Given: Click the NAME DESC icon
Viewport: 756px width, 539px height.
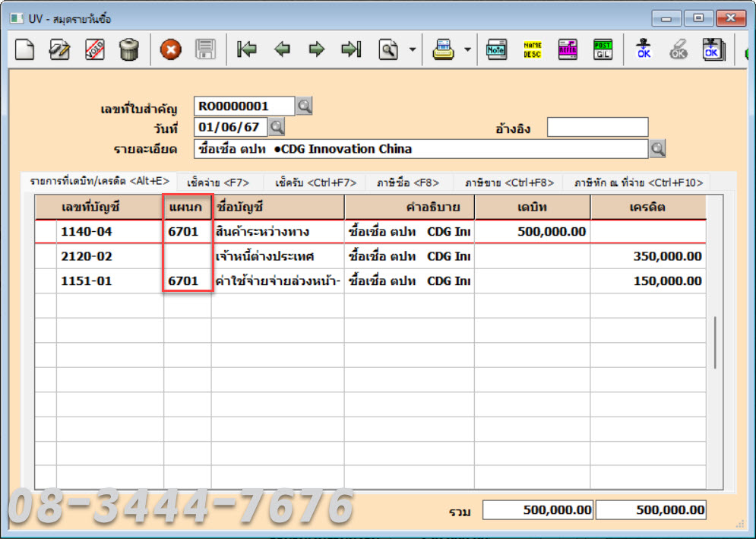Looking at the screenshot, I should (533, 49).
